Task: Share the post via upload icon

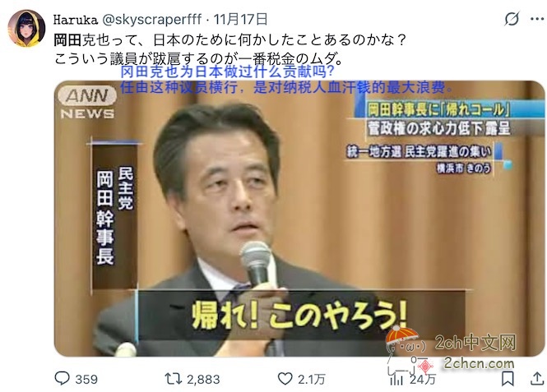Action: pyautogui.click(x=537, y=379)
